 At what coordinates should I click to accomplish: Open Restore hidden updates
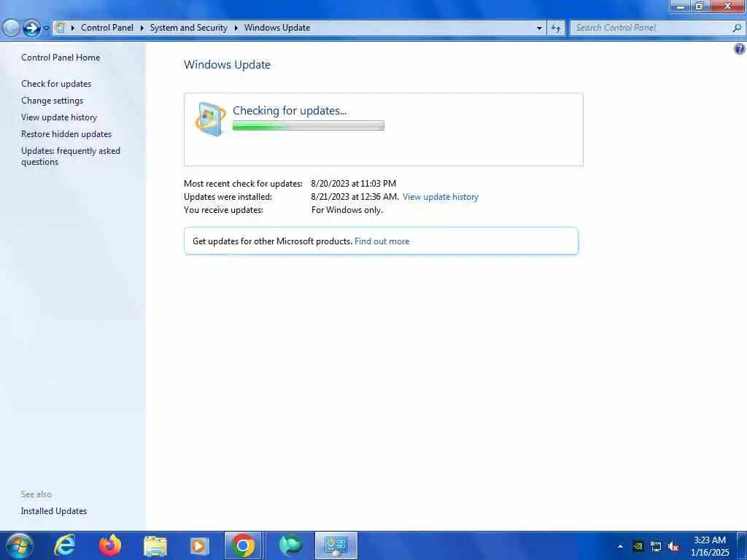tap(66, 134)
